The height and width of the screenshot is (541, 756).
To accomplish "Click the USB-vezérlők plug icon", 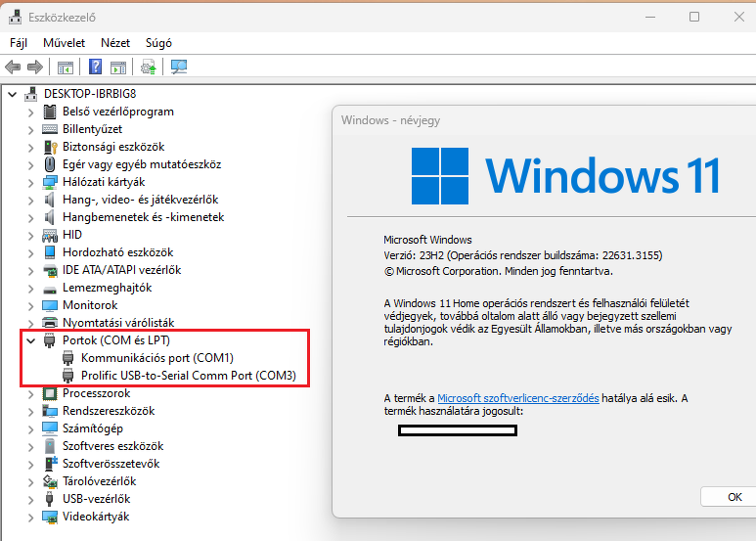I will [49, 499].
